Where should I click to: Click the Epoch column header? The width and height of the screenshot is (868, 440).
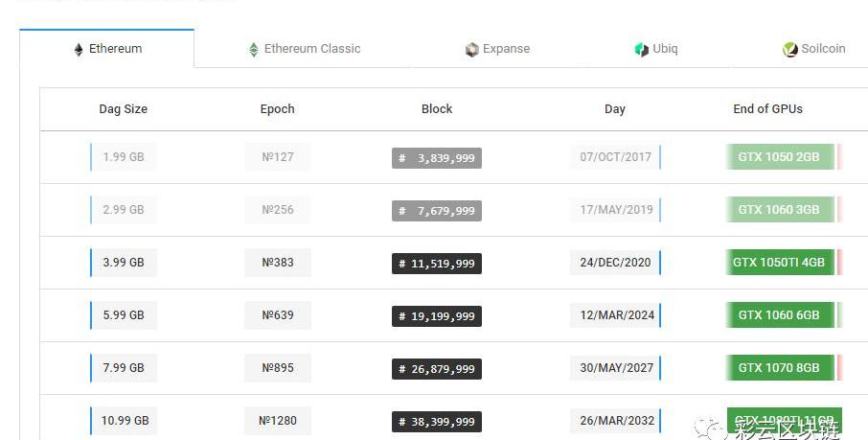(277, 109)
